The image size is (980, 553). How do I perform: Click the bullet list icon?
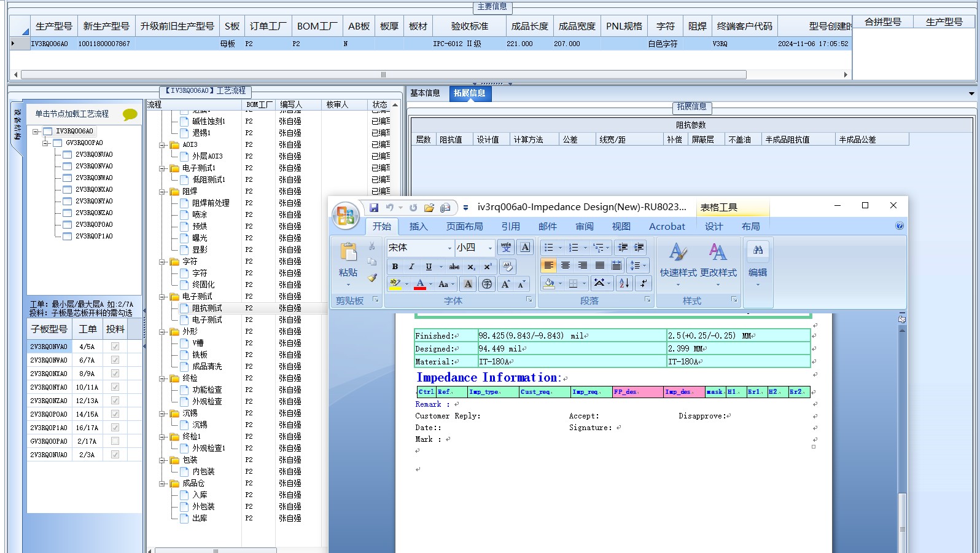click(548, 247)
